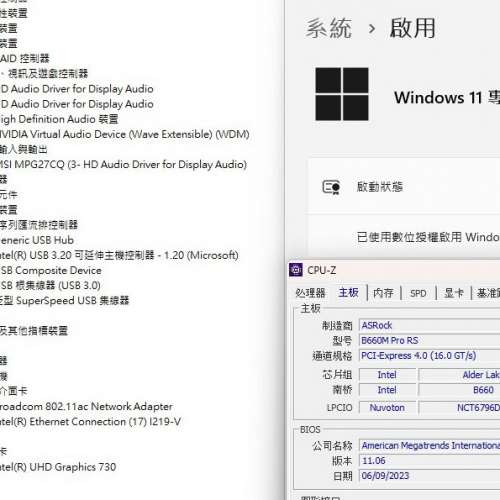
Task: Select 序列匯流排控制器 category
Action: click(x=39, y=225)
